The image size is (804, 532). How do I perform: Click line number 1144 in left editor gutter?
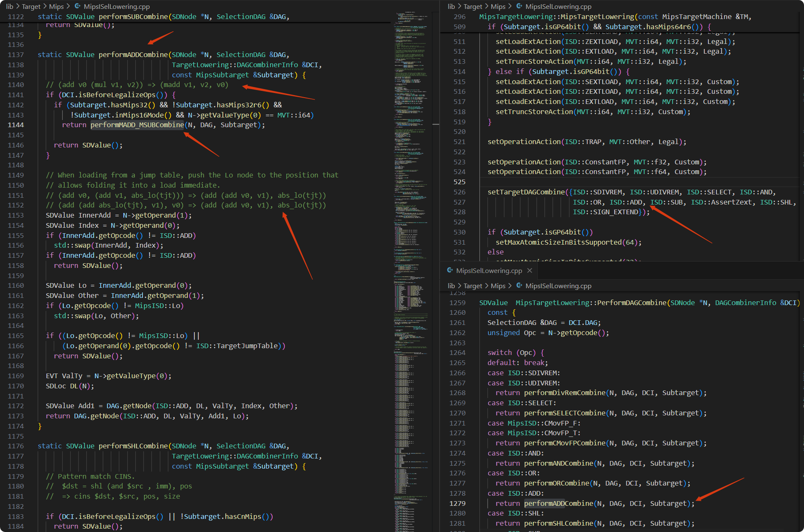(x=16, y=125)
